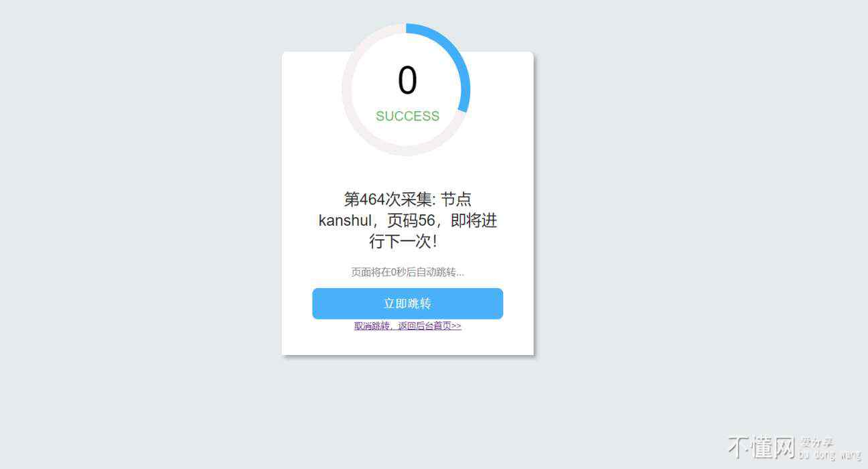Click the 即将进 text in the message
868x469 pixels.
click(474, 220)
